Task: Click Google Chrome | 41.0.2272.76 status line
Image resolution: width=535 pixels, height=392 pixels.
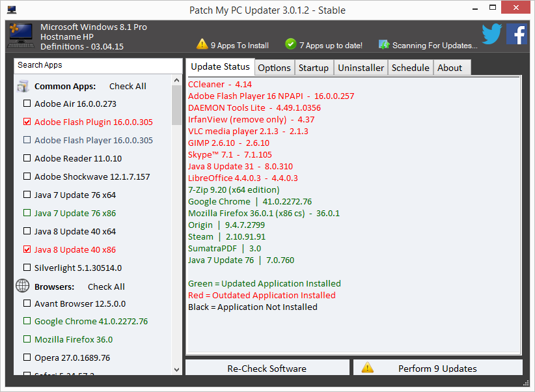Action: 250,201
